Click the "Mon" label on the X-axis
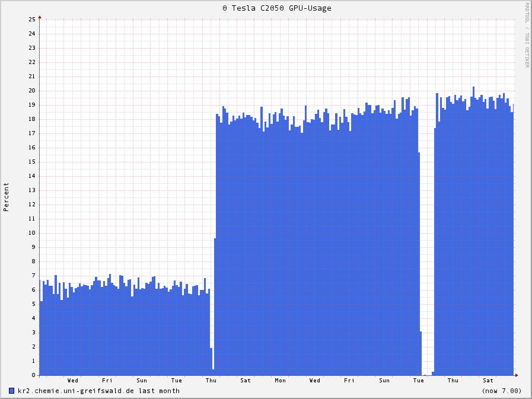Screen dimensions: 532x399 (x=280, y=381)
